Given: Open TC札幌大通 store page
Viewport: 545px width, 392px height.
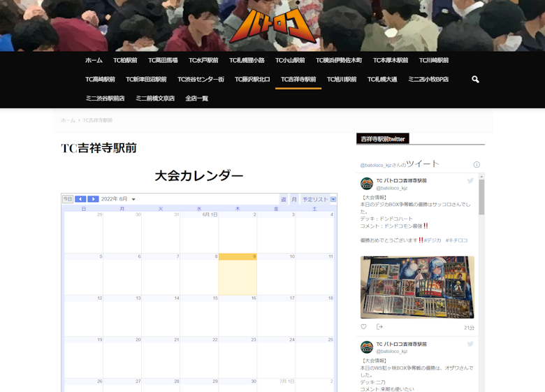Looking at the screenshot, I should pos(382,80).
